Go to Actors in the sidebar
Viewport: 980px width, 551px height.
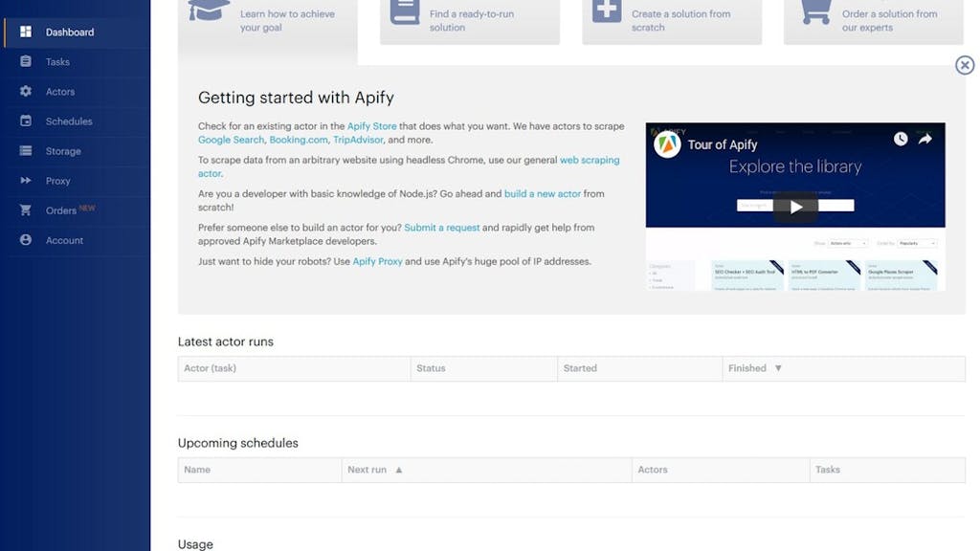76,91
